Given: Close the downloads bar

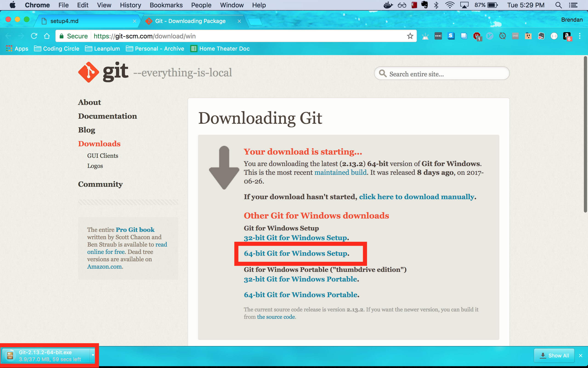Looking at the screenshot, I should tap(581, 356).
